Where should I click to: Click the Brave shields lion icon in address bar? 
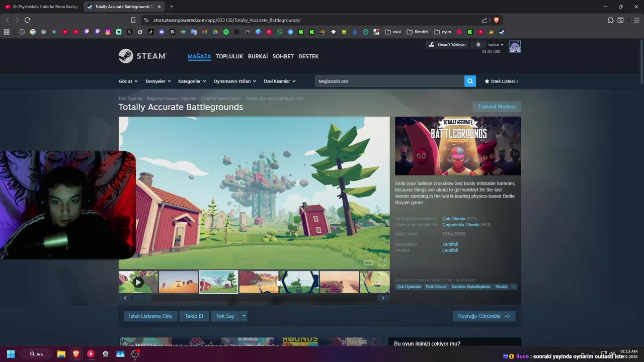(x=496, y=20)
